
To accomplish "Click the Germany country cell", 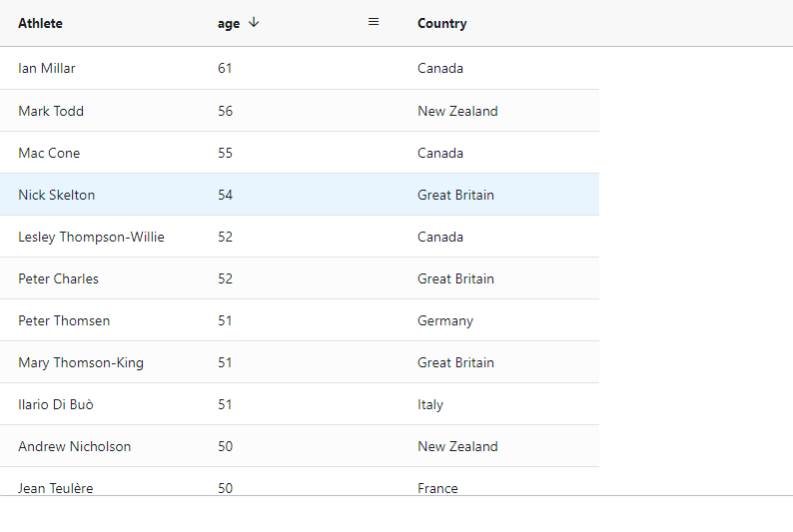I will pyautogui.click(x=445, y=320).
